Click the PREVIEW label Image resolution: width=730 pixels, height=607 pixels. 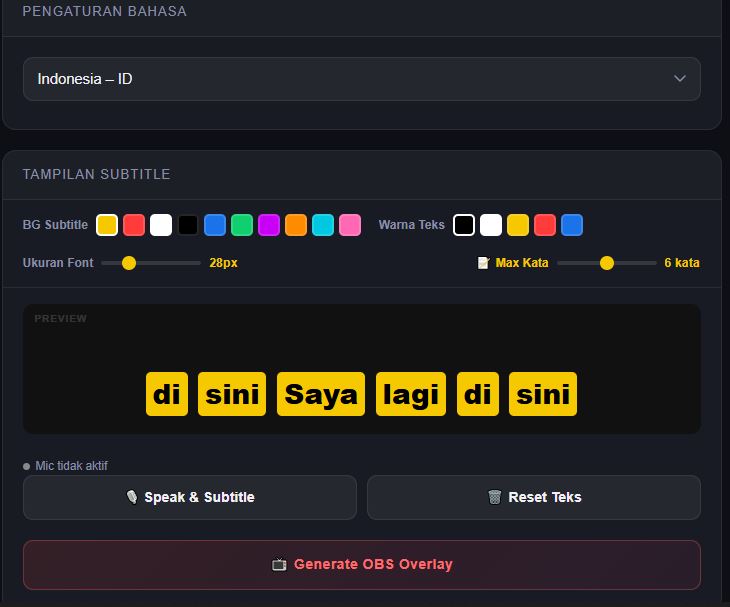[x=61, y=318]
